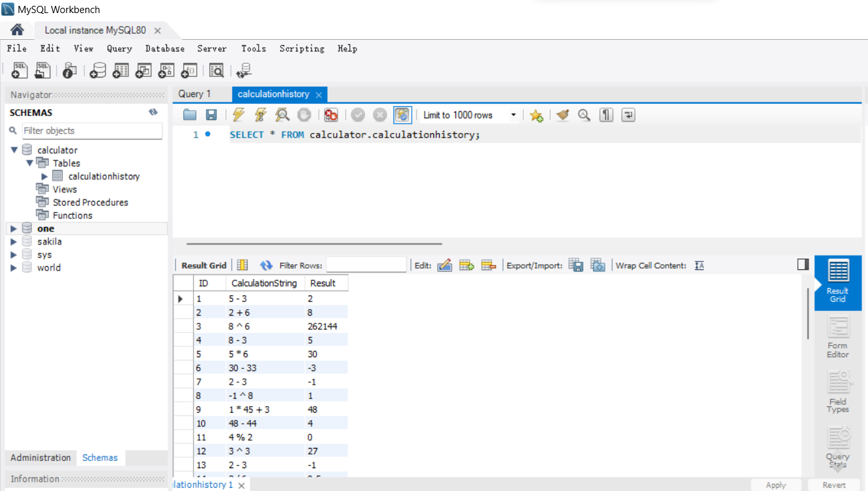Click the Filter Rows input field
Image resolution: width=868 pixels, height=491 pixels.
point(366,265)
